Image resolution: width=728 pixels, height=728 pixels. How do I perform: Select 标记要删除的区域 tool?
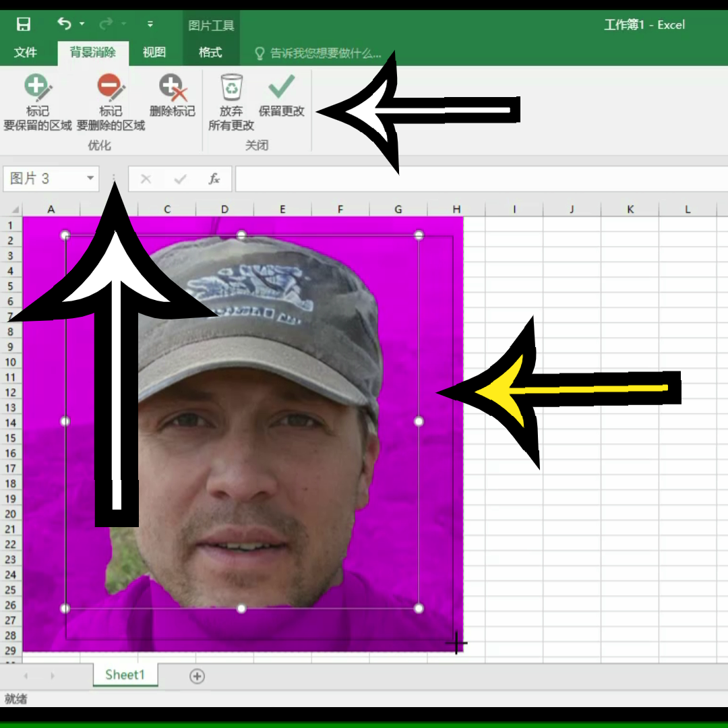(x=111, y=102)
